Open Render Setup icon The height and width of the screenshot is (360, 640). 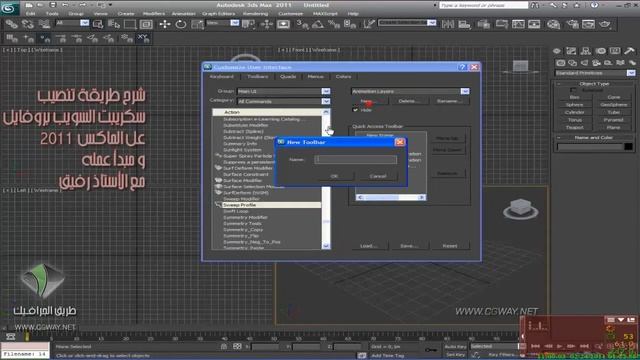[x=573, y=24]
